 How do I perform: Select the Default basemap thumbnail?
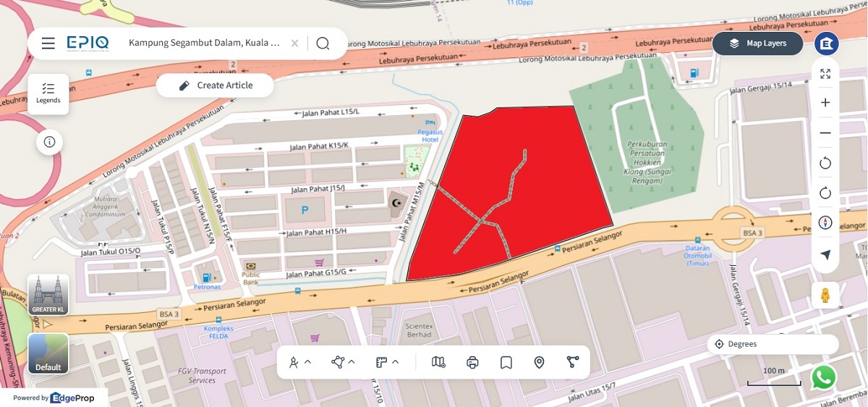click(48, 353)
